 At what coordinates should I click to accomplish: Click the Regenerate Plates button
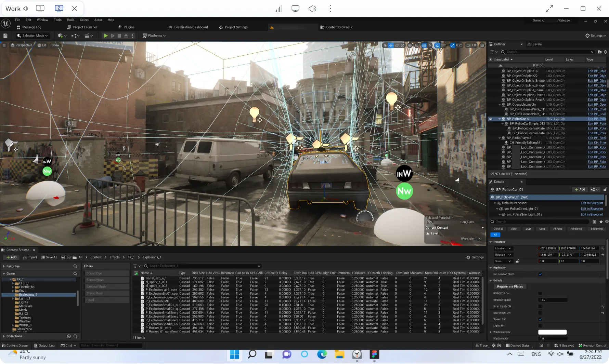[510, 286]
